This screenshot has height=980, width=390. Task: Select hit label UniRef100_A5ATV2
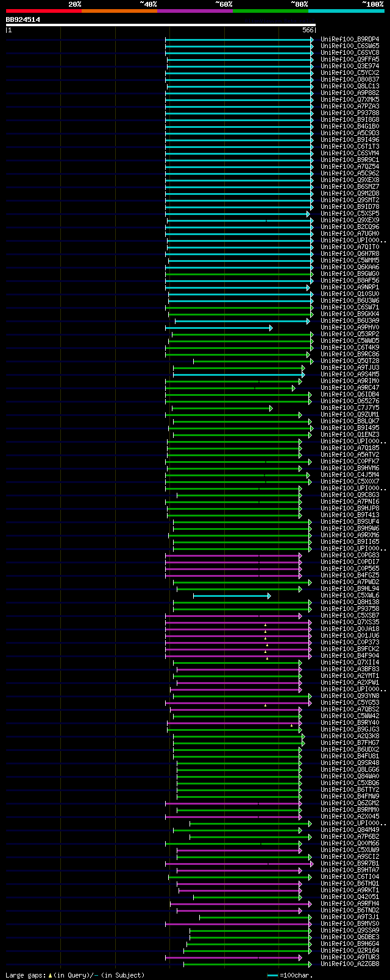[350, 454]
